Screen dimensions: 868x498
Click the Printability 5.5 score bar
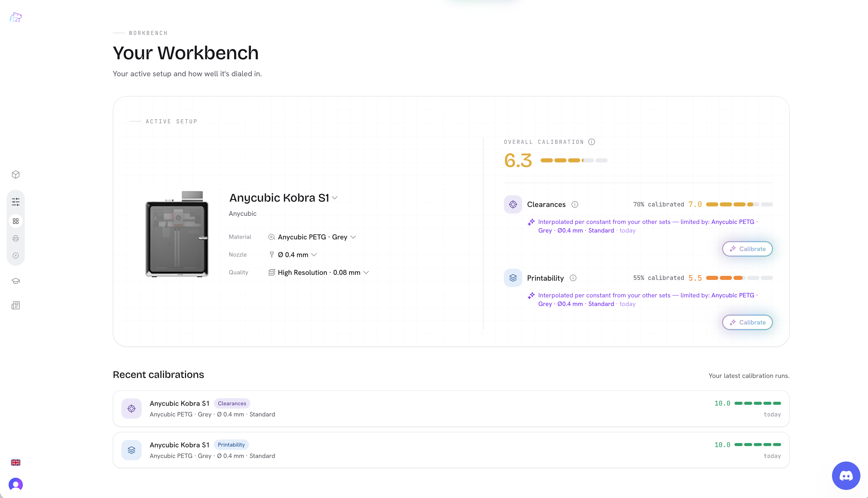point(739,278)
